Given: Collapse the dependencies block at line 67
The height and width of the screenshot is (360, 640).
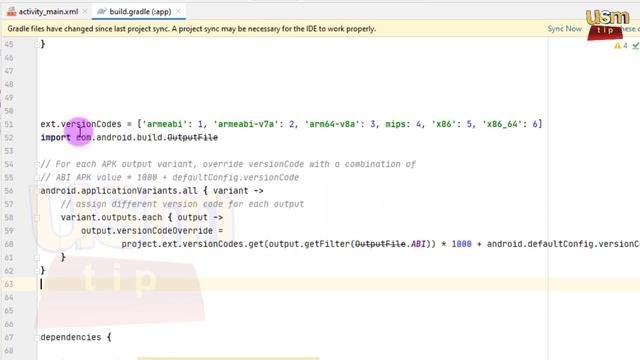Looking at the screenshot, I should 36,337.
